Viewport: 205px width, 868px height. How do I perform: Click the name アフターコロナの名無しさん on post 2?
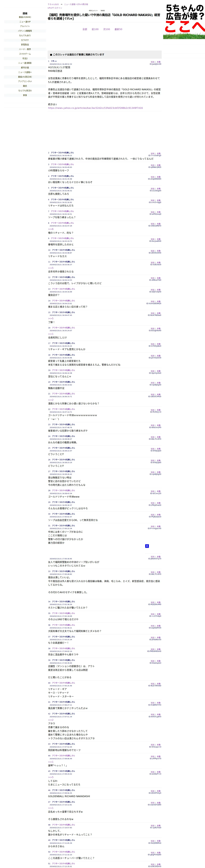tap(63, 153)
